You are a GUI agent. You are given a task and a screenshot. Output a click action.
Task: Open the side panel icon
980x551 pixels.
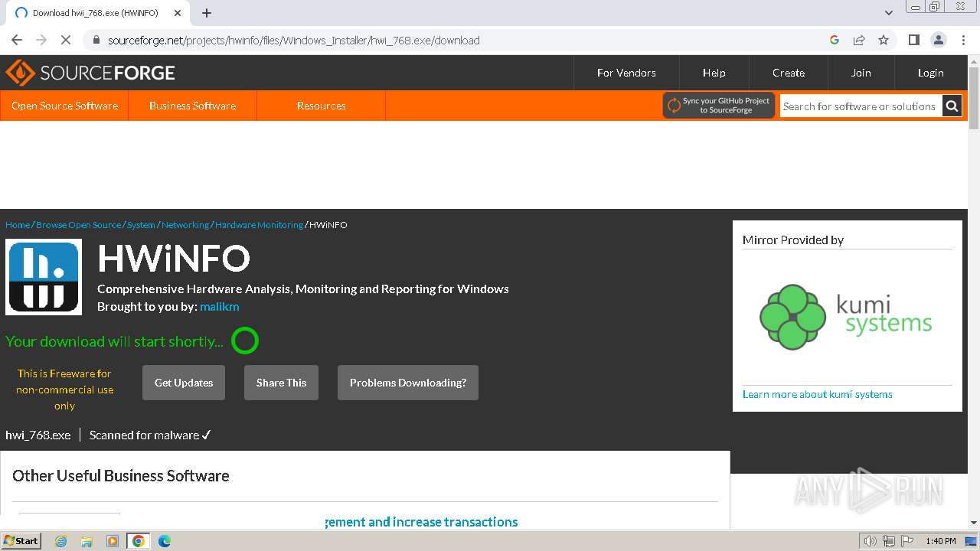coord(913,40)
